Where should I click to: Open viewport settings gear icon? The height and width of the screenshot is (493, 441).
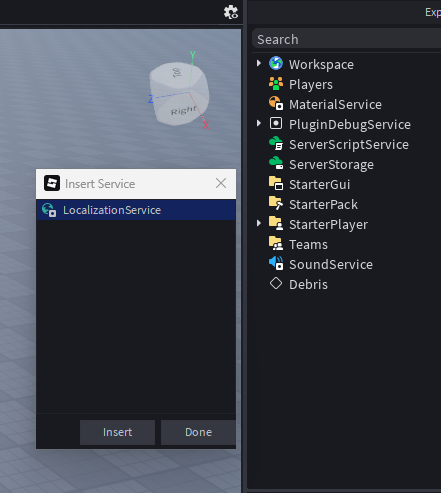pos(231,12)
